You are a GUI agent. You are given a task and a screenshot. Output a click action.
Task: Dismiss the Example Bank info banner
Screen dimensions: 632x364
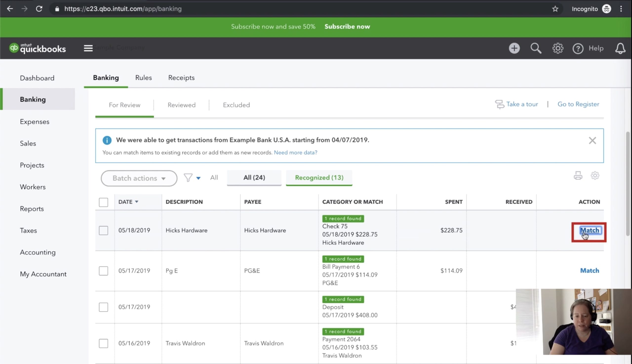pos(592,141)
